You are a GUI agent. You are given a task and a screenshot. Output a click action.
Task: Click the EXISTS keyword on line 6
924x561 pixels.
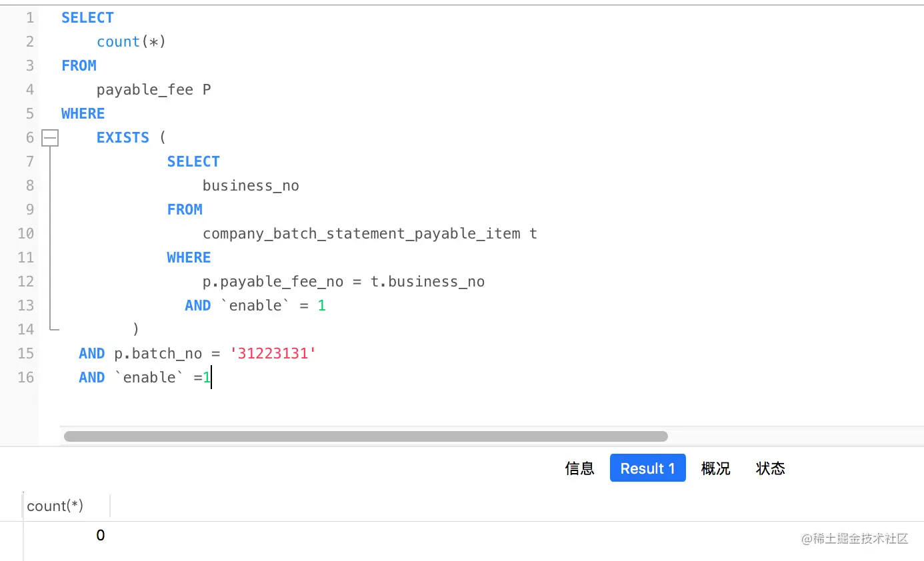pos(123,137)
